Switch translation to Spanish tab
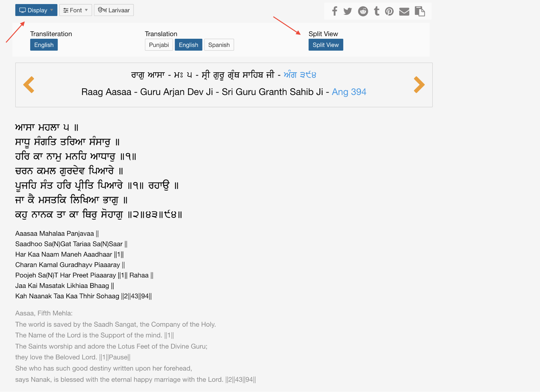Image resolution: width=540 pixels, height=392 pixels. pos(219,45)
